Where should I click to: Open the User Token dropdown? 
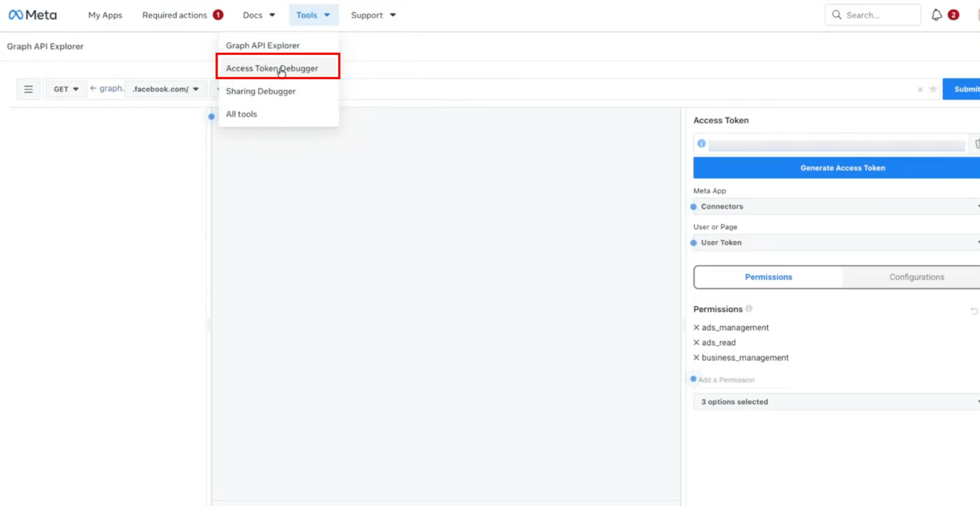tap(836, 242)
